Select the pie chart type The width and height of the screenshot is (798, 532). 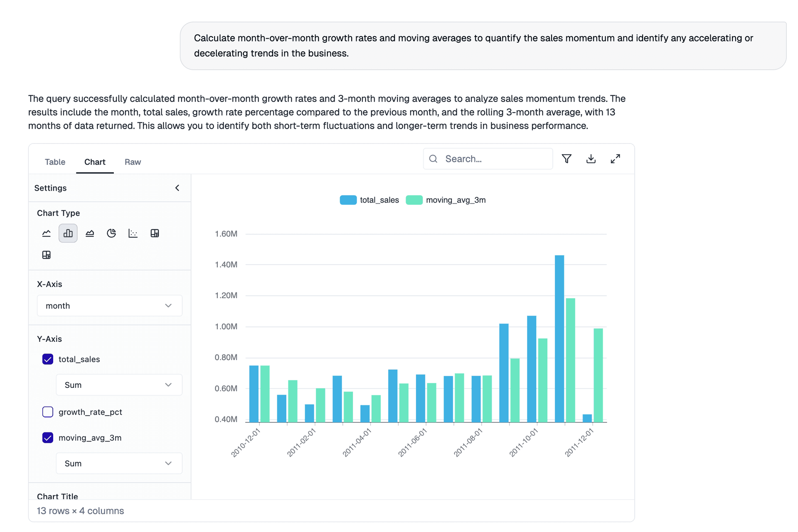[x=111, y=233]
